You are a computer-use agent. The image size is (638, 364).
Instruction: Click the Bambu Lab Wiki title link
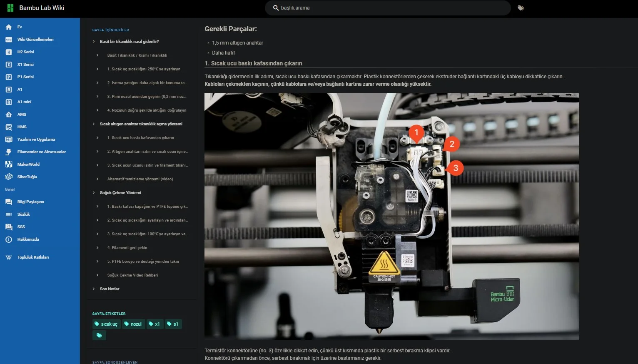click(x=42, y=8)
